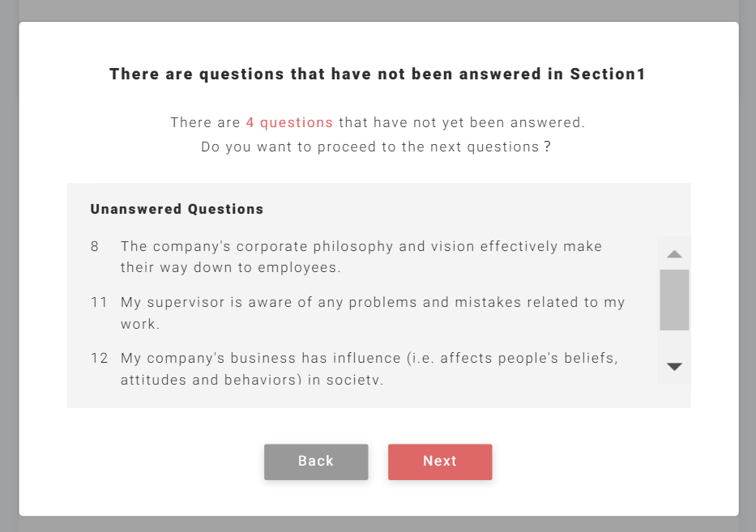This screenshot has height=532, width=756.
Task: Click the scroll up arrow in the list
Action: 674,254
